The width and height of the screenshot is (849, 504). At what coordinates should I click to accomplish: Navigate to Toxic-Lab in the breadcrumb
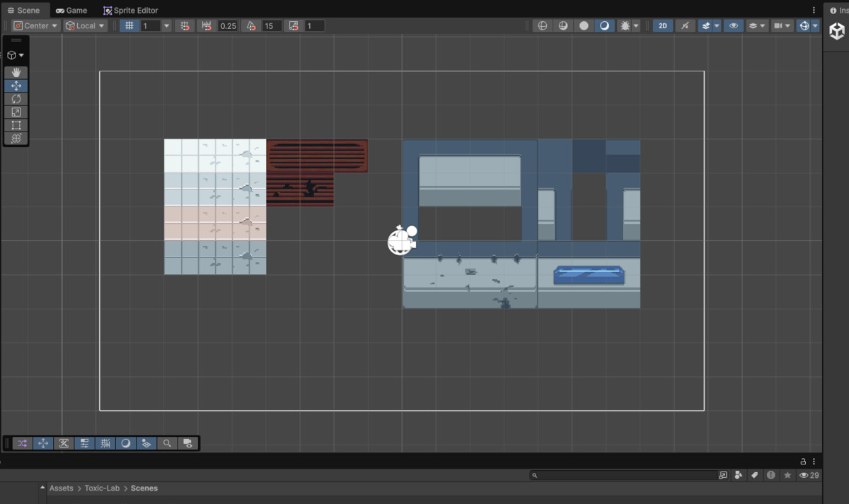point(102,488)
